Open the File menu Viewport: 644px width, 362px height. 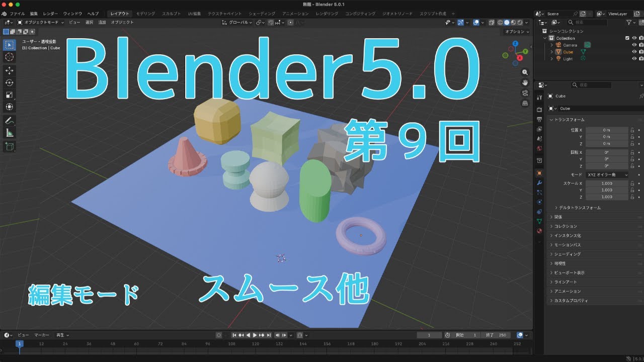(17, 14)
